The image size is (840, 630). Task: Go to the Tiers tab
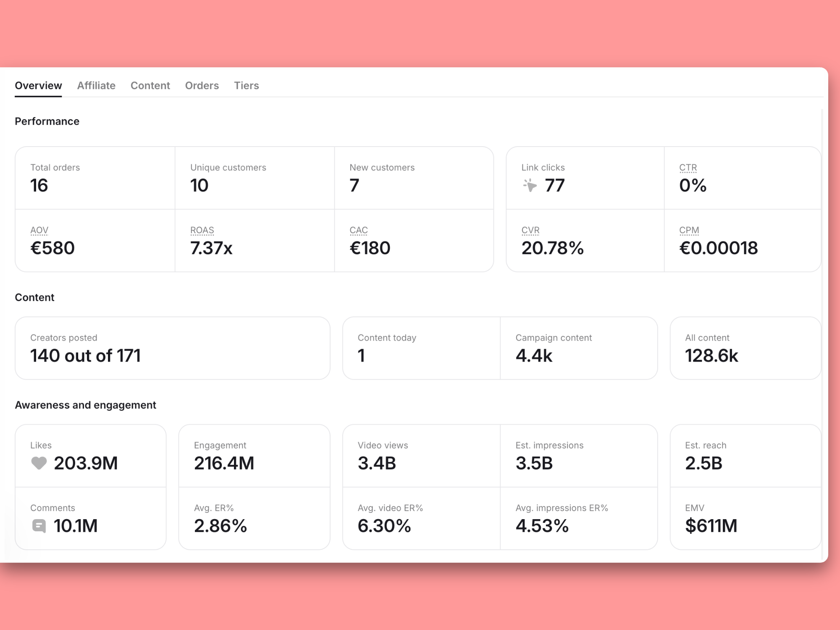[x=247, y=86]
